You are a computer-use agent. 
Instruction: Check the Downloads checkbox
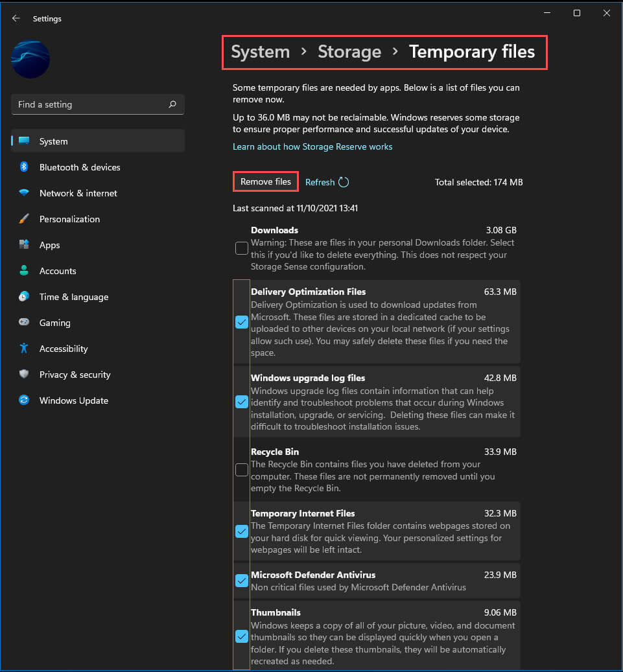click(x=241, y=248)
